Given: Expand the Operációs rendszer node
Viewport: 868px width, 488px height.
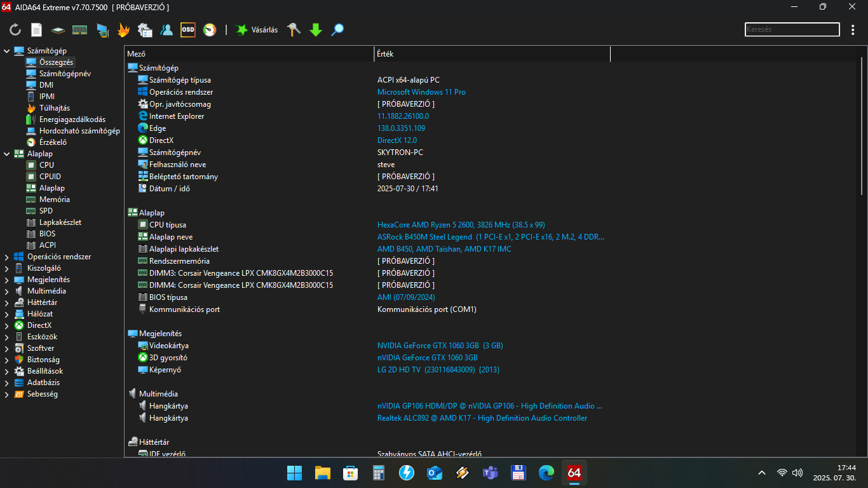Looking at the screenshot, I should point(7,257).
